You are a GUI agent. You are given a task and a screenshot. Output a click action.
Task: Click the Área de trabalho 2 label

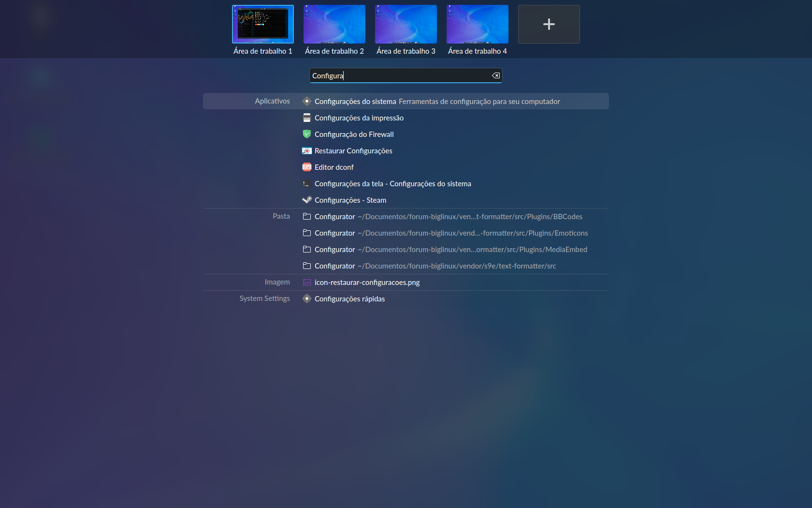pyautogui.click(x=334, y=51)
